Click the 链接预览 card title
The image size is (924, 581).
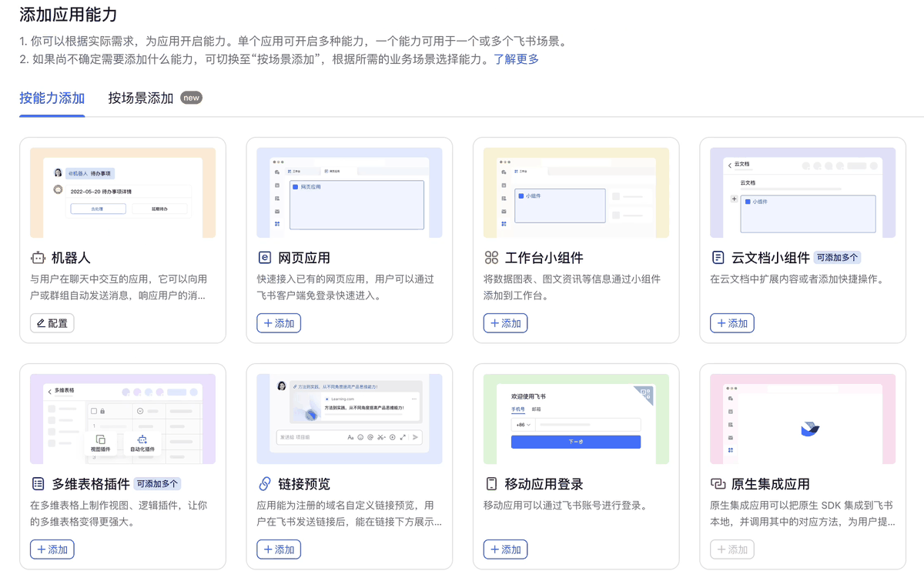coord(304,484)
